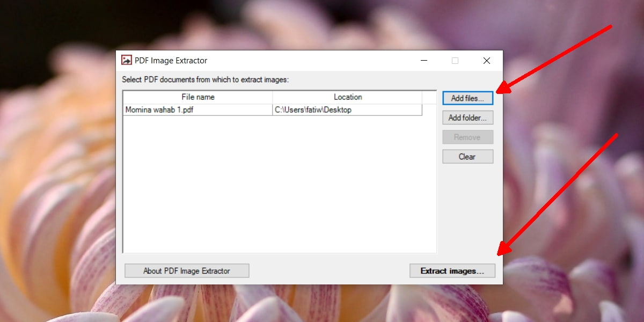Image resolution: width=644 pixels, height=322 pixels.
Task: Open About PDF Image Extractor
Action: [187, 271]
